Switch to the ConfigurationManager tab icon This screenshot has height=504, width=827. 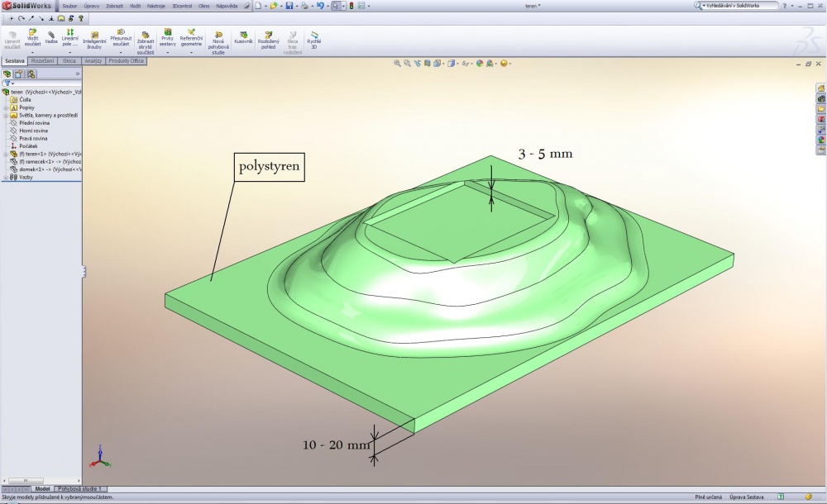pyautogui.click(x=31, y=74)
